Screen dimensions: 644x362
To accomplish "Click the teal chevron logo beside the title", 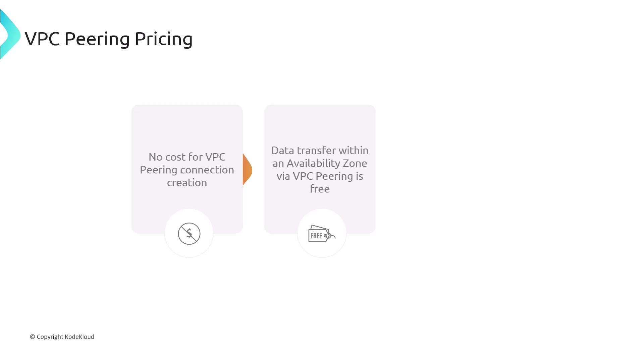I will point(10,35).
